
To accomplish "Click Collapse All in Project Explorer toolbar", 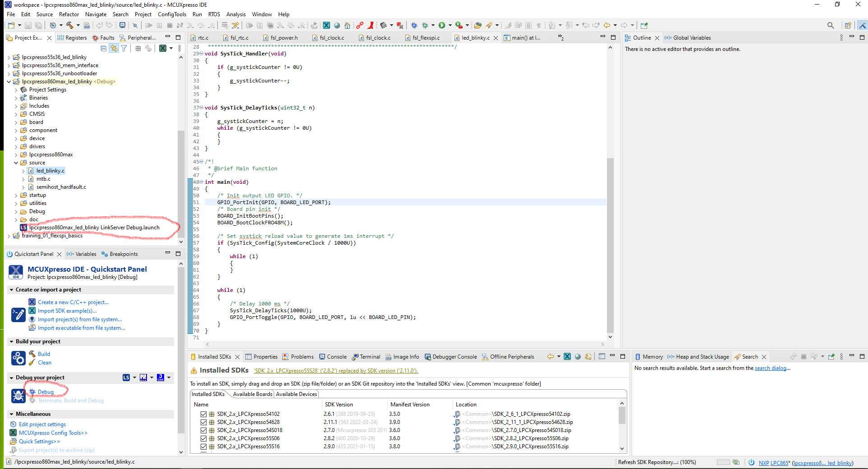I will click(x=103, y=48).
